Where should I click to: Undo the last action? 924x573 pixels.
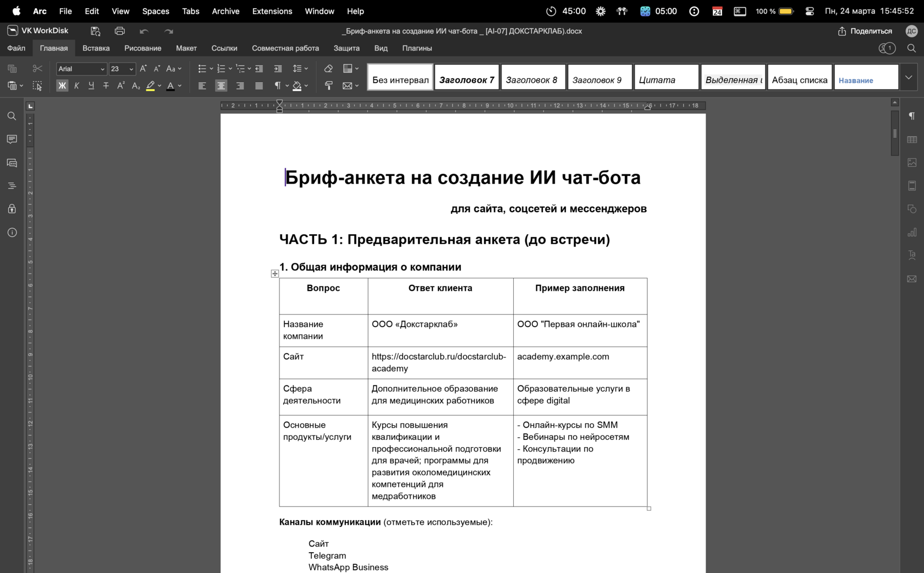144,31
